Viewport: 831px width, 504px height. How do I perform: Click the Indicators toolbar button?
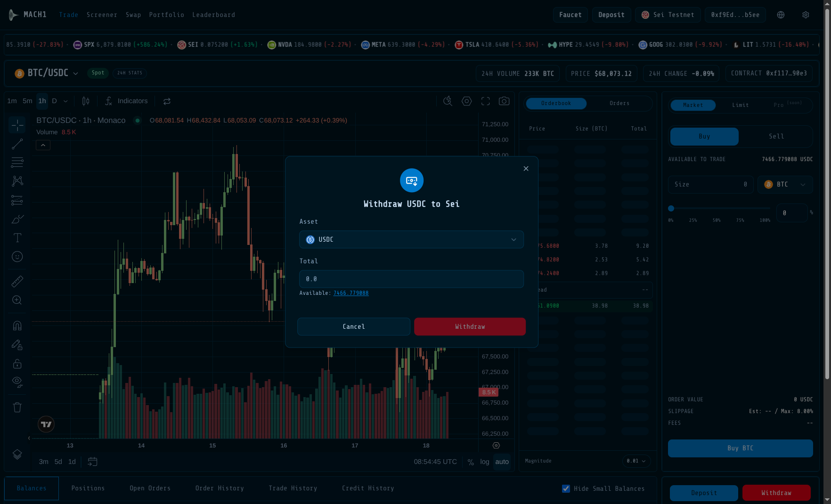pyautogui.click(x=126, y=101)
